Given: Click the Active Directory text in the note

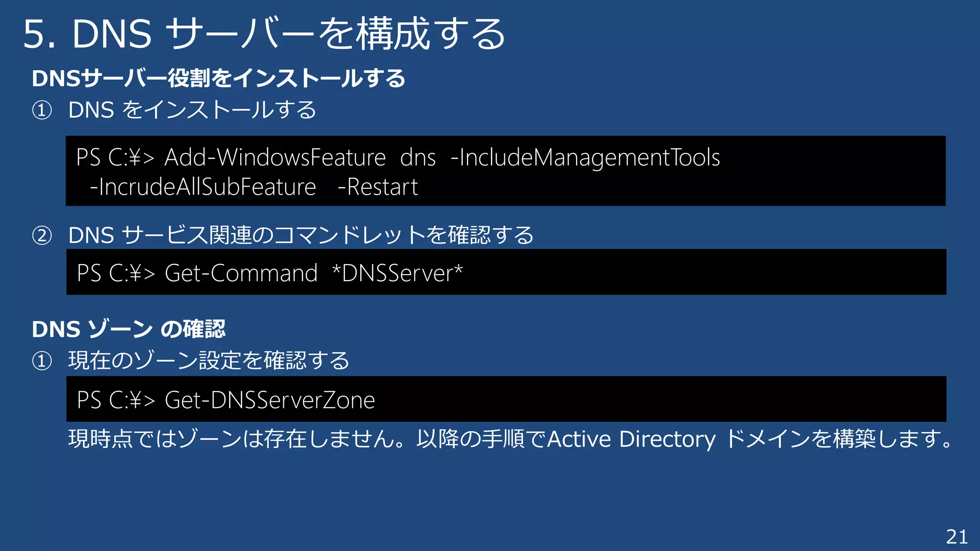Looking at the screenshot, I should (631, 439).
